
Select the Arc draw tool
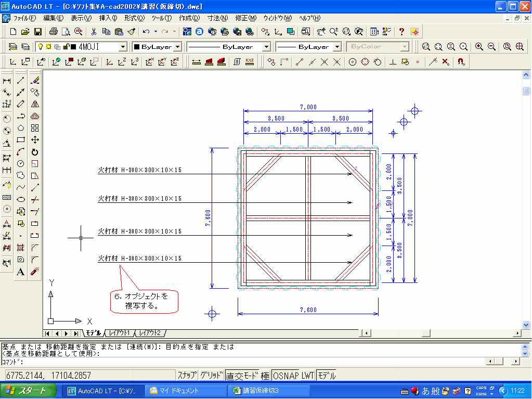tap(21, 152)
